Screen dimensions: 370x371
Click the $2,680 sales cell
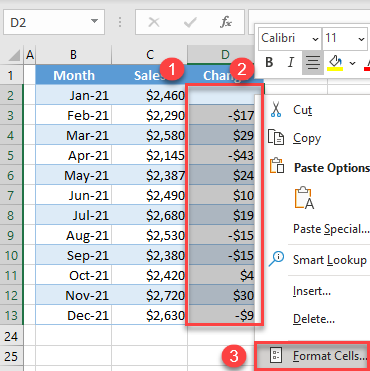coord(150,215)
